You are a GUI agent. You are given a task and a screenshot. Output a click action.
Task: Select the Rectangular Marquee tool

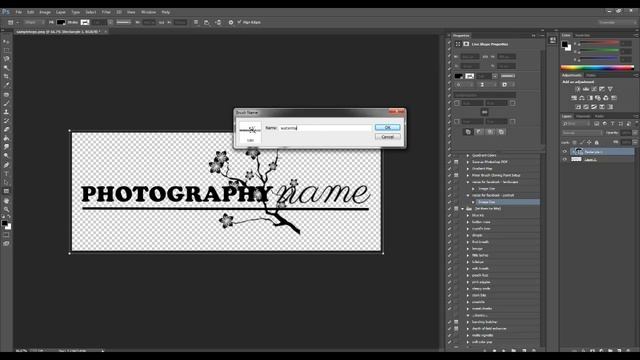pyautogui.click(x=6, y=51)
